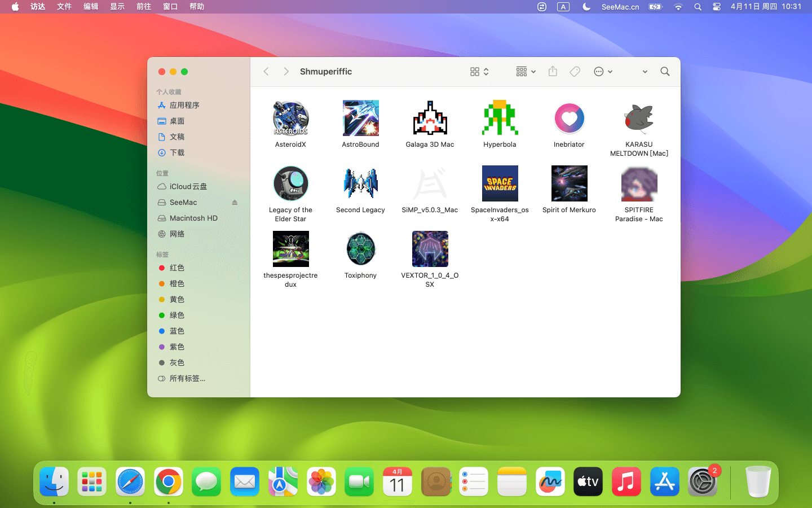Select the Galaga 3D Mac app icon
The height and width of the screenshot is (508, 812).
point(430,119)
